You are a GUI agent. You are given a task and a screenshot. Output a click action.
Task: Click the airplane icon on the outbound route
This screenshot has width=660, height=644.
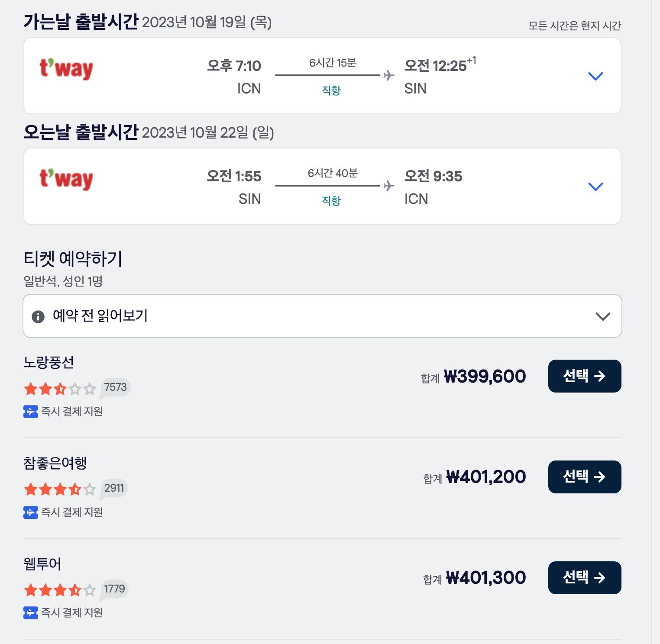coord(388,75)
